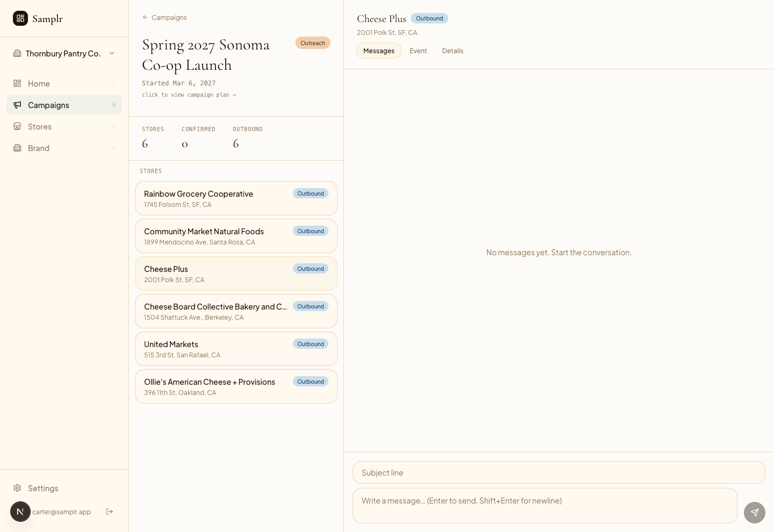Click the Outreach status badge

click(x=313, y=43)
